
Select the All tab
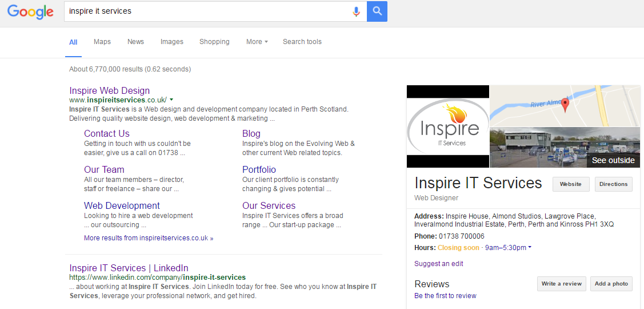click(x=73, y=42)
